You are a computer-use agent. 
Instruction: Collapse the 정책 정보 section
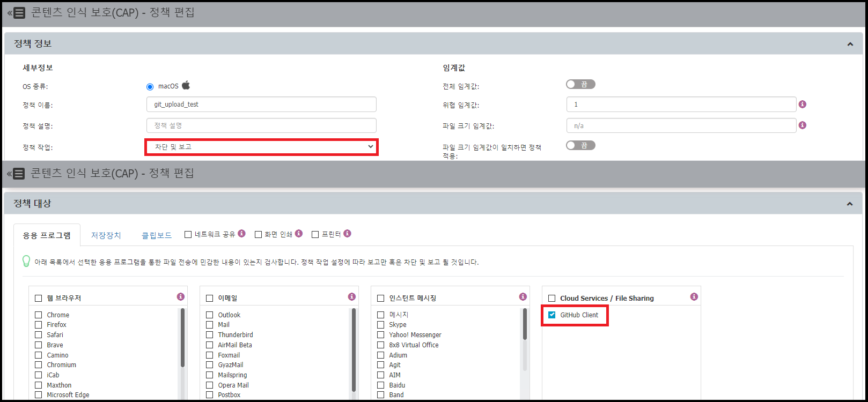point(850,44)
